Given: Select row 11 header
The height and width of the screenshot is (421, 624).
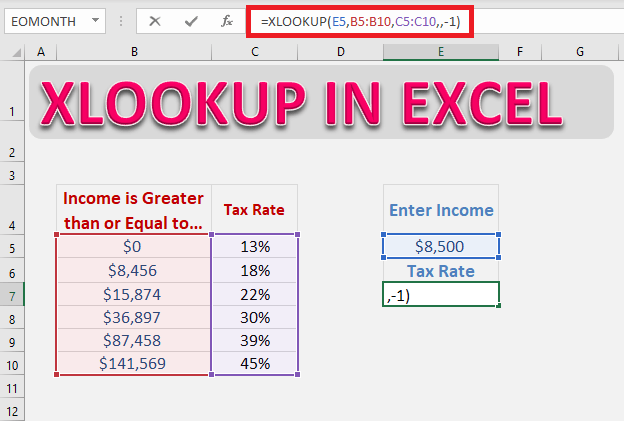Looking at the screenshot, I should (12, 388).
